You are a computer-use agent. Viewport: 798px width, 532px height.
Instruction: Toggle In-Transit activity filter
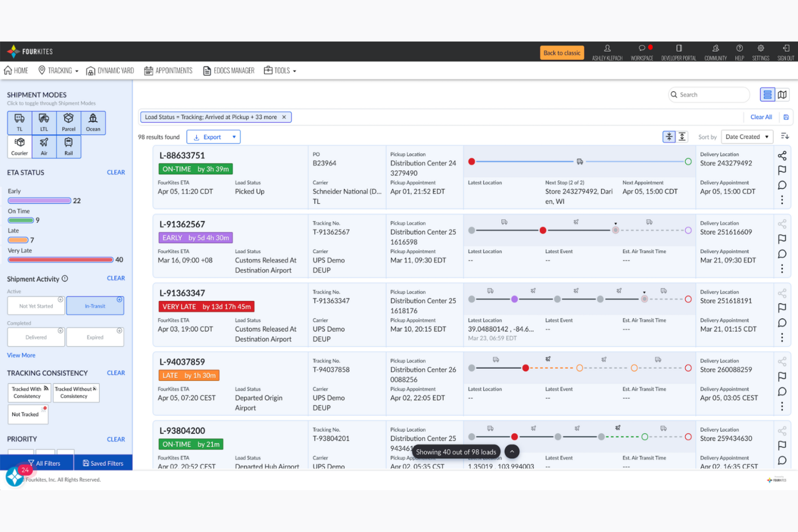95,306
